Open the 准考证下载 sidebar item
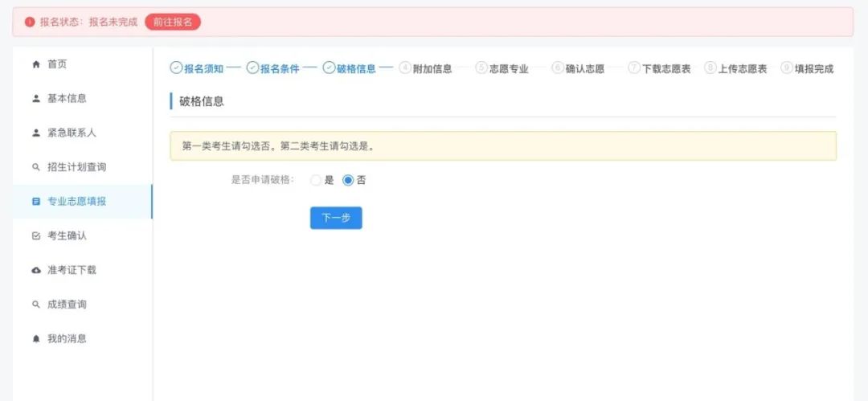The height and width of the screenshot is (401, 868). click(x=83, y=270)
